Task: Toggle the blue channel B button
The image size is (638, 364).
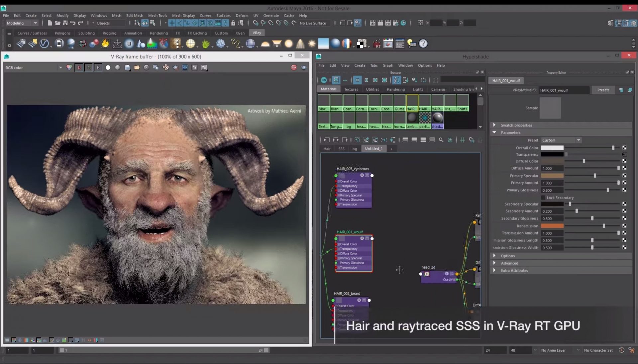Action: pyautogui.click(x=98, y=67)
